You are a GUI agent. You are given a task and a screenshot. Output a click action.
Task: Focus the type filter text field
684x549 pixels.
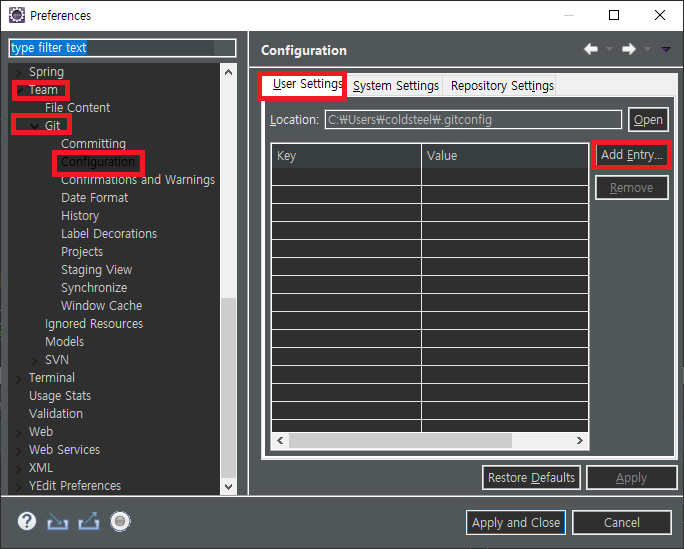[x=122, y=48]
